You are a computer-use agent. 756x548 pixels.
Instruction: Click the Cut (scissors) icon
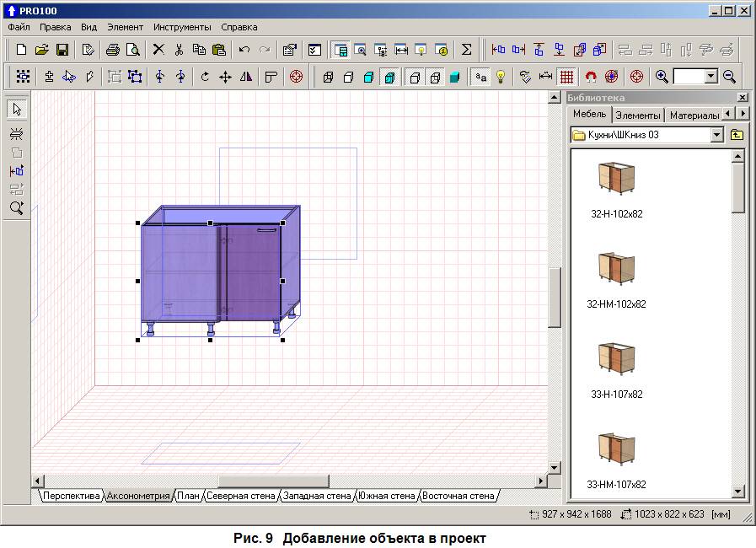pyautogui.click(x=179, y=50)
